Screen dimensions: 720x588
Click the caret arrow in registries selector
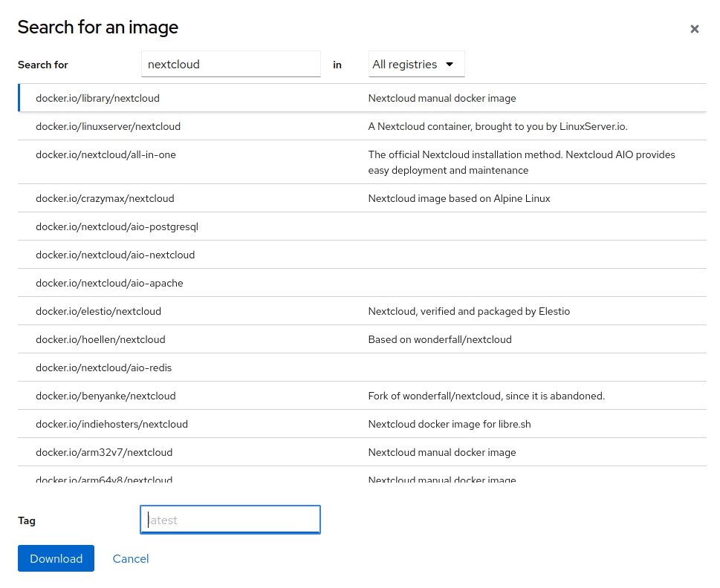pos(450,65)
